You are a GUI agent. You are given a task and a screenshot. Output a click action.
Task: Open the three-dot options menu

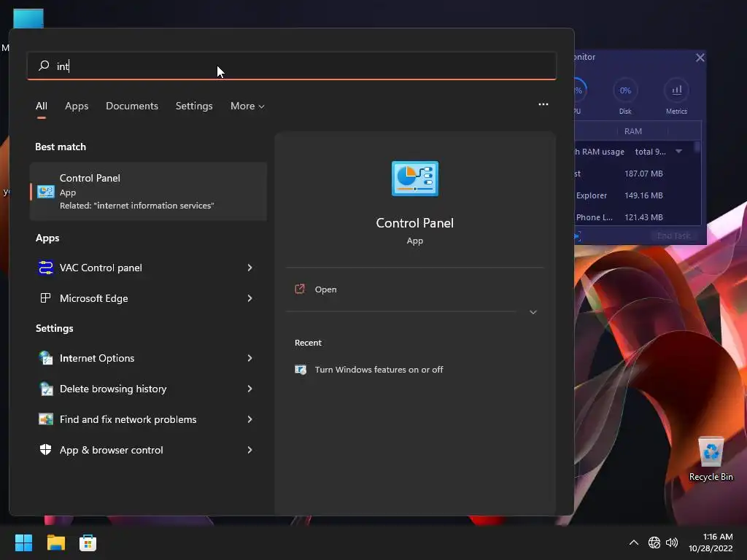pos(543,104)
